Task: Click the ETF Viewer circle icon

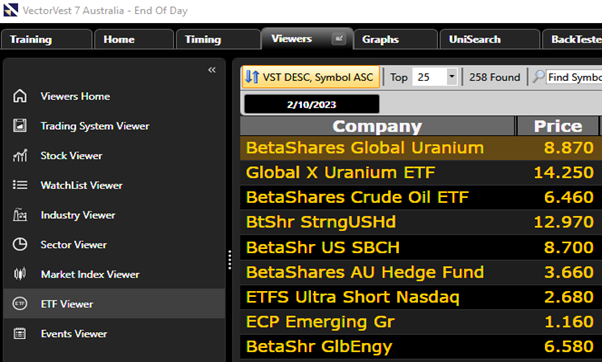Action: [20, 304]
